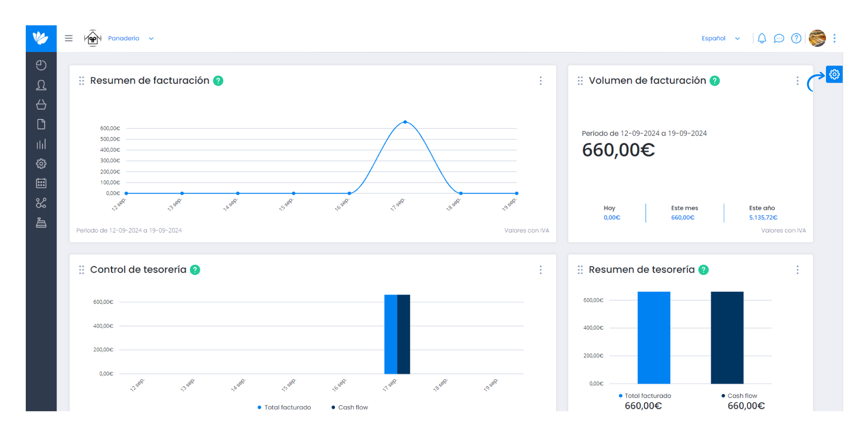This screenshot has width=868, height=436.
Task: Click the Volumen de facturación title
Action: [x=647, y=81]
